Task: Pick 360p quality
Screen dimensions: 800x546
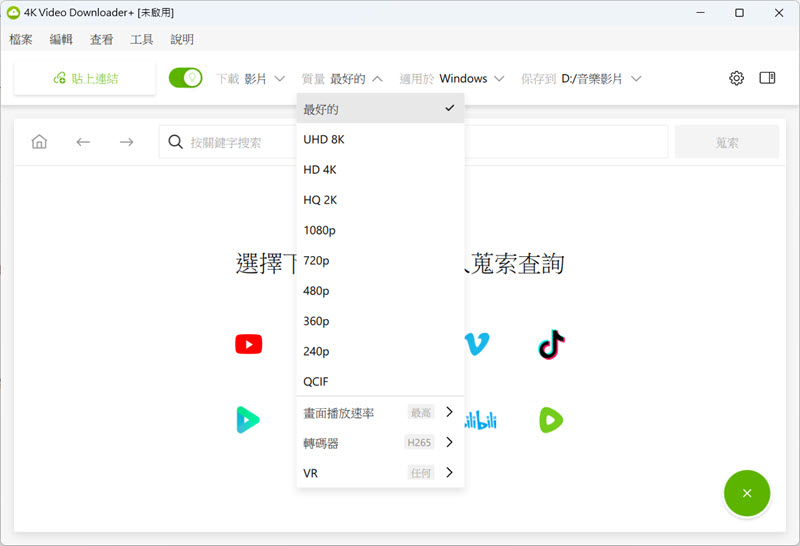Action: [x=380, y=321]
